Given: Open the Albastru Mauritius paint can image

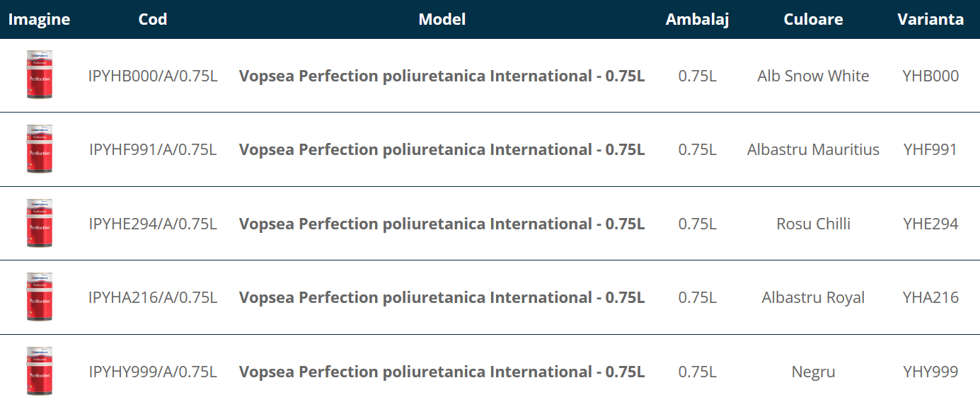Looking at the screenshot, I should (40, 149).
